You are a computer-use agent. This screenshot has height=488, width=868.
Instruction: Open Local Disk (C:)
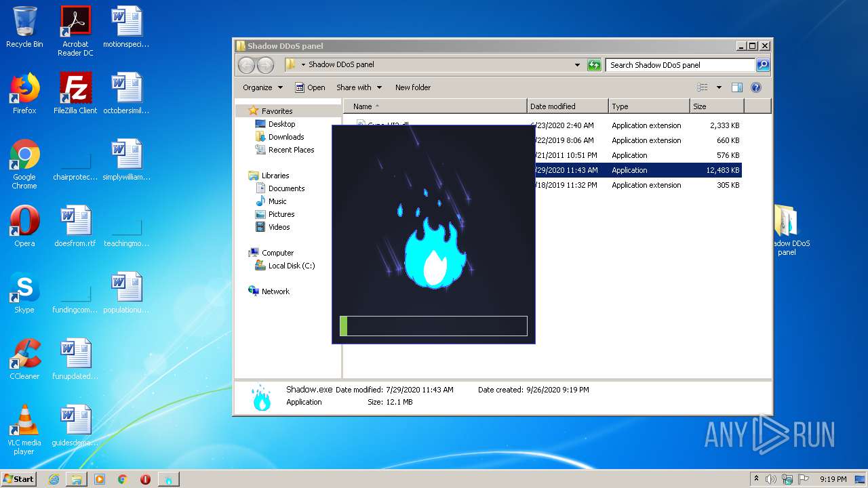(x=292, y=266)
